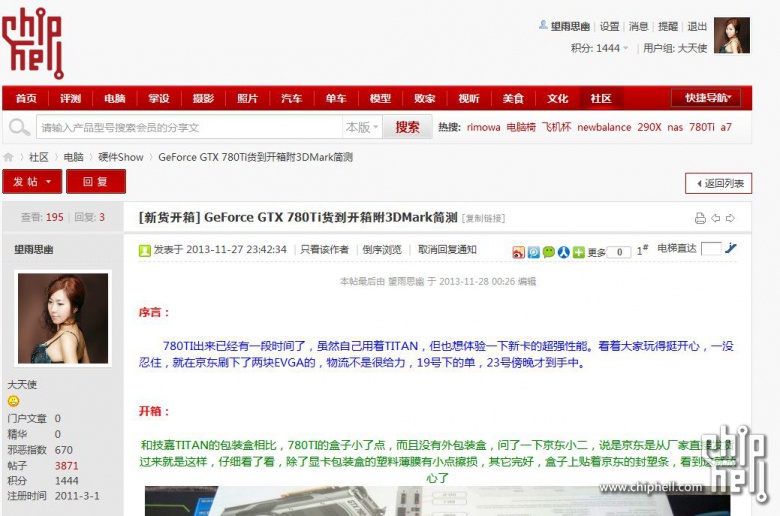Click the hot search link 780Ti
The height and width of the screenshot is (516, 780).
[x=701, y=127]
